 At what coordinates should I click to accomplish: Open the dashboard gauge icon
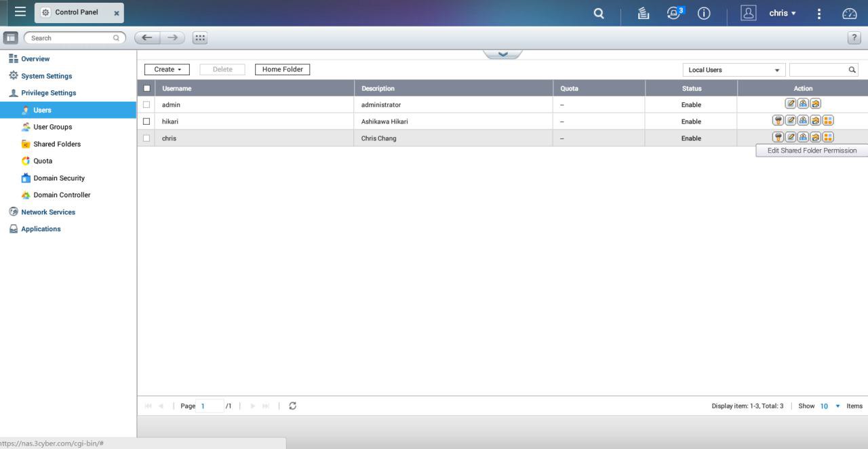click(849, 14)
